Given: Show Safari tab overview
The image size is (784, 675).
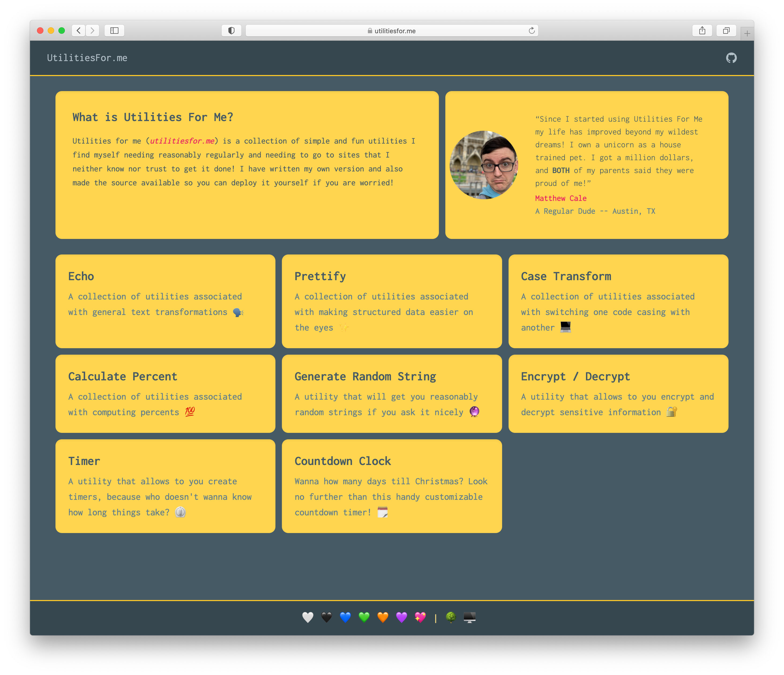Looking at the screenshot, I should [726, 31].
